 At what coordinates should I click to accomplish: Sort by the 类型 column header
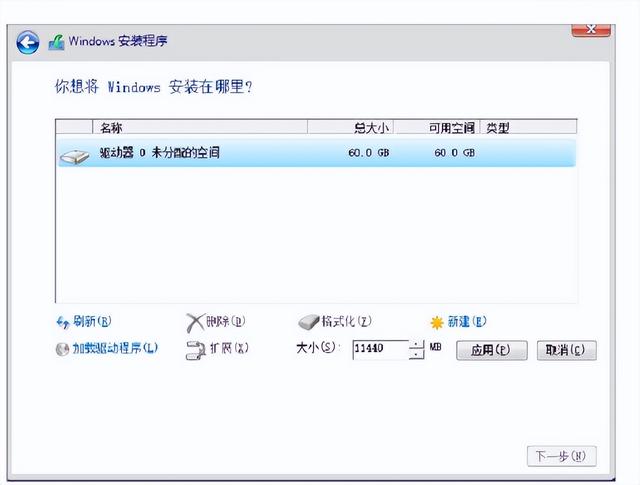[x=529, y=127]
